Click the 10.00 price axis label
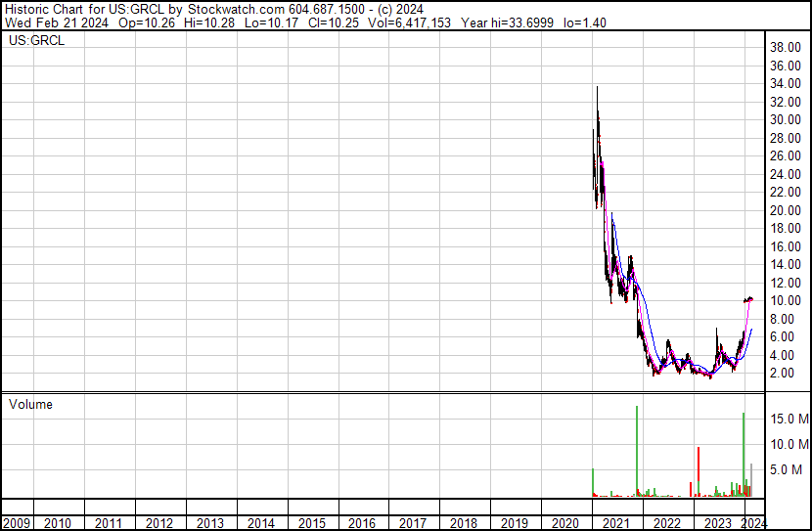This screenshot has width=812, height=531. pos(786,301)
